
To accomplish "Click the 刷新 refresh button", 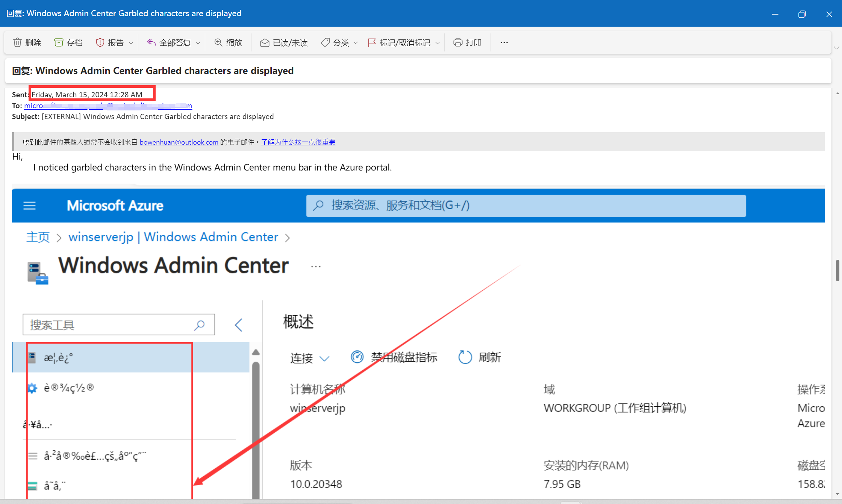I will pos(480,357).
